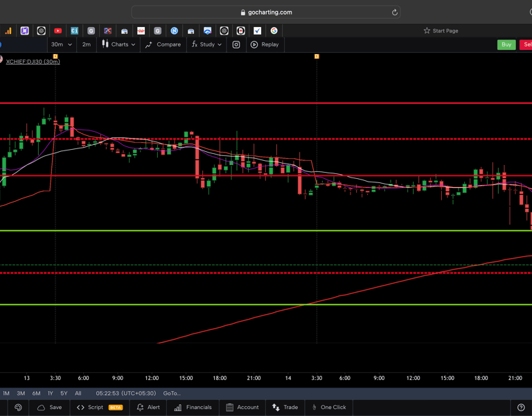Open the Study indicators dropdown
Viewport: 532px width, 416px height.
[x=206, y=44]
